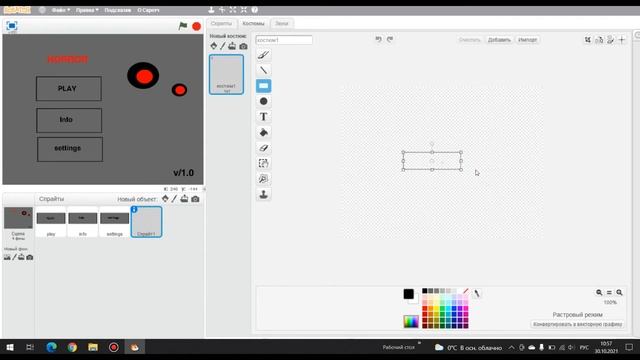Toggle the small stage layout icon
Screen dimensions: 640x360
click(12, 26)
